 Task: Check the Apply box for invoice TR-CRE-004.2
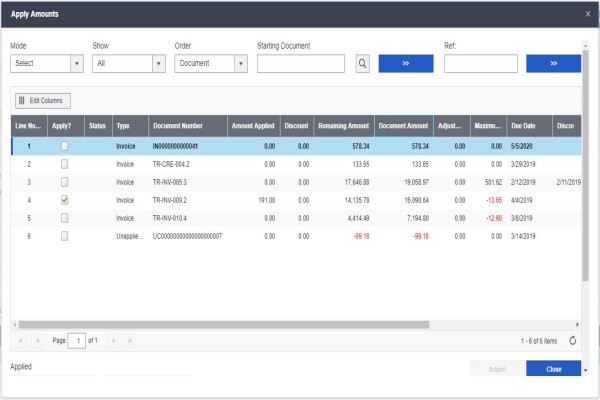pyautogui.click(x=65, y=164)
